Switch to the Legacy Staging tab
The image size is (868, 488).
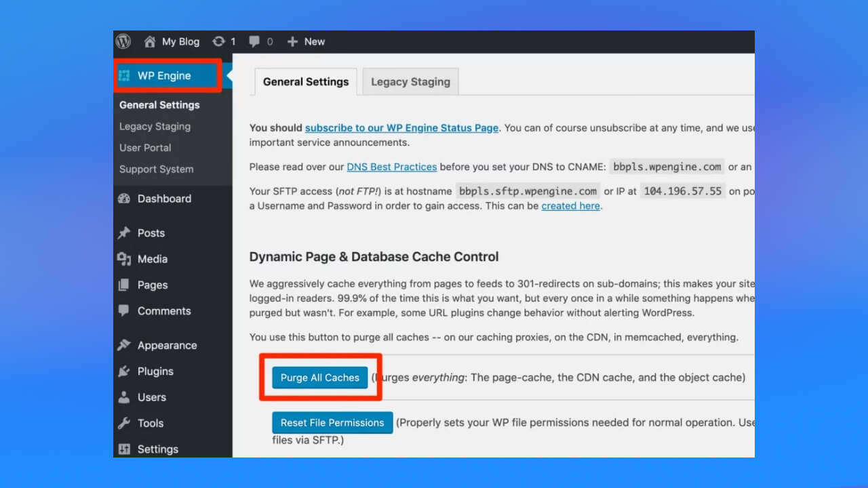[x=410, y=81]
